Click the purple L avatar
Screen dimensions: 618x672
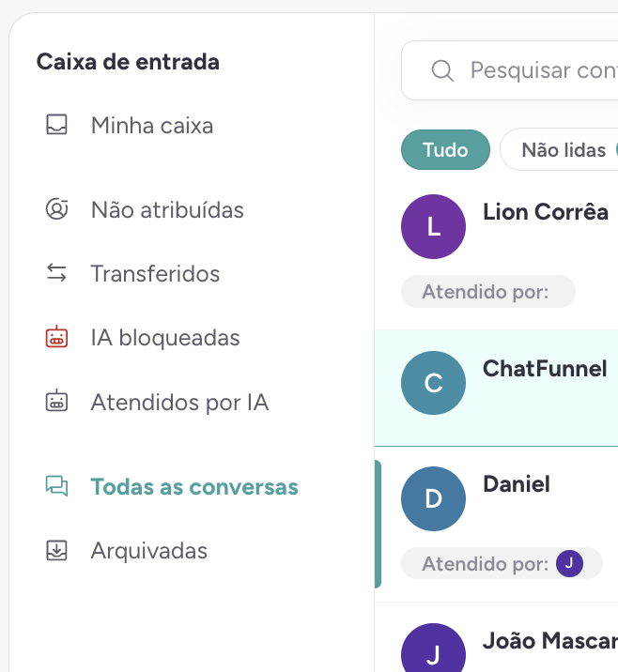(x=433, y=227)
